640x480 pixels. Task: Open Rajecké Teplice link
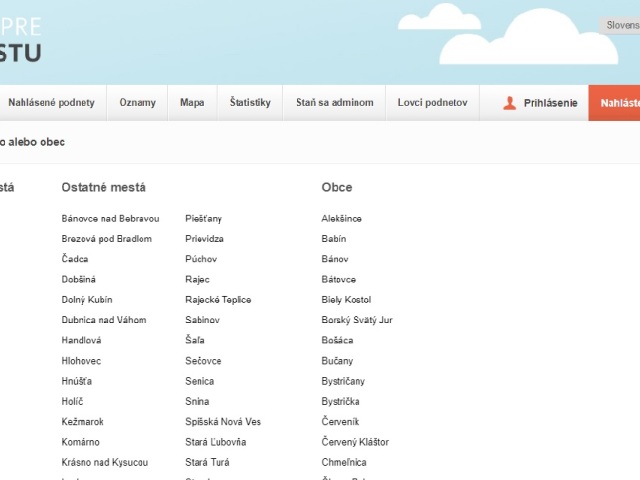click(x=218, y=300)
